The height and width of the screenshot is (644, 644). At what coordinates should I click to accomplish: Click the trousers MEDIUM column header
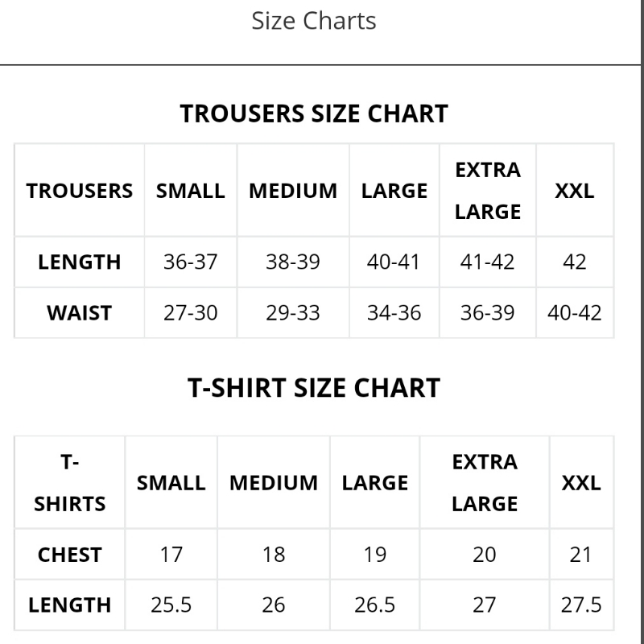(293, 191)
